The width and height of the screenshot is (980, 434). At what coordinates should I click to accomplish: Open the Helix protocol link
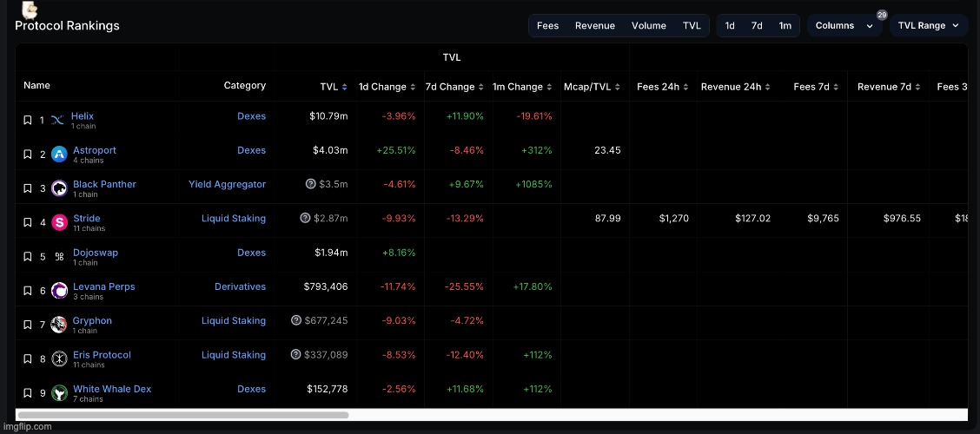[x=83, y=116]
